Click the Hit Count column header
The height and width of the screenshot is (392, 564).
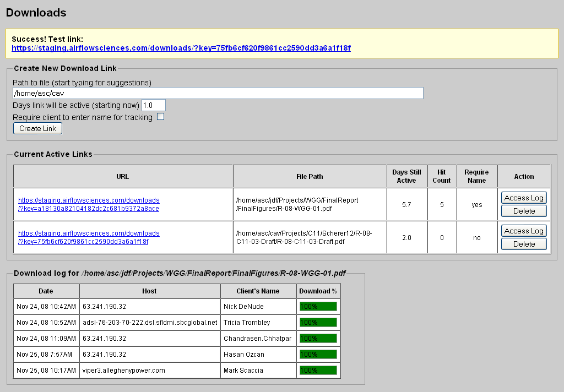tap(441, 177)
